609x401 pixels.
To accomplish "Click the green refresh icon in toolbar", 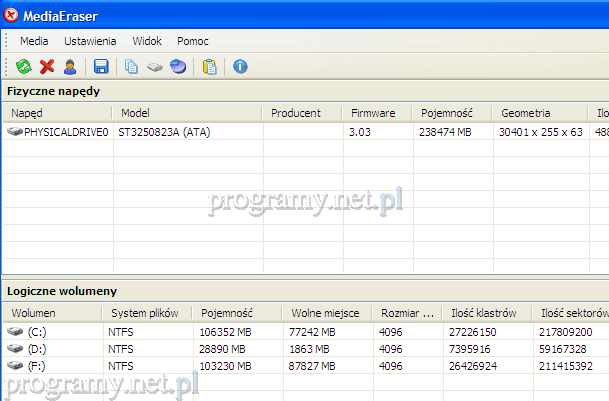I will [x=24, y=67].
